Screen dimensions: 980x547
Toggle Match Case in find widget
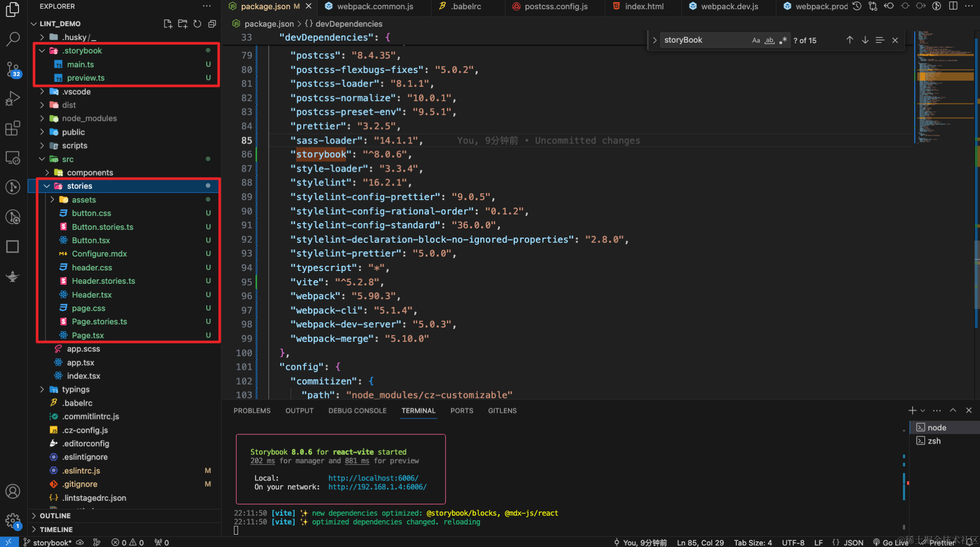click(756, 40)
